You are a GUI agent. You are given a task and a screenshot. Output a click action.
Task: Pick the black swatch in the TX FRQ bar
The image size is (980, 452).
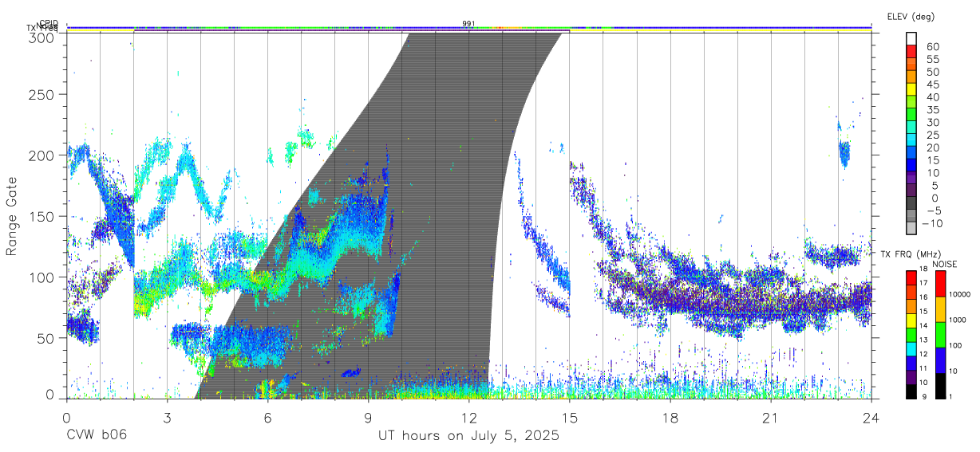click(x=911, y=391)
